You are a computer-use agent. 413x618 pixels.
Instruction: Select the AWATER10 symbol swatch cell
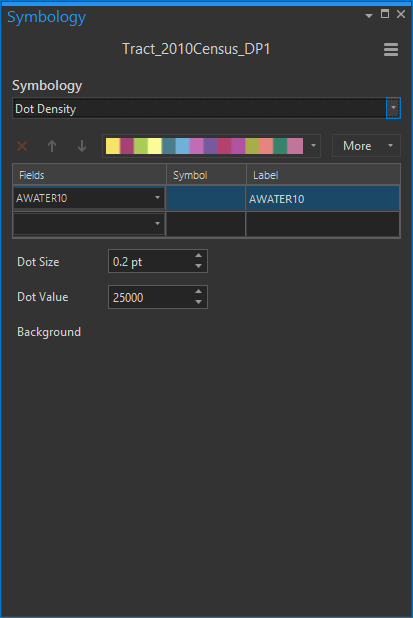pos(206,198)
